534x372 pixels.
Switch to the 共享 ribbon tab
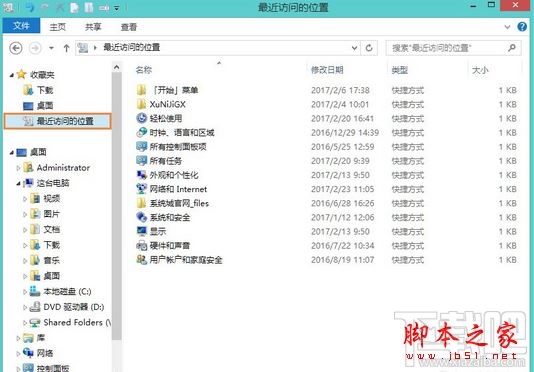point(93,27)
